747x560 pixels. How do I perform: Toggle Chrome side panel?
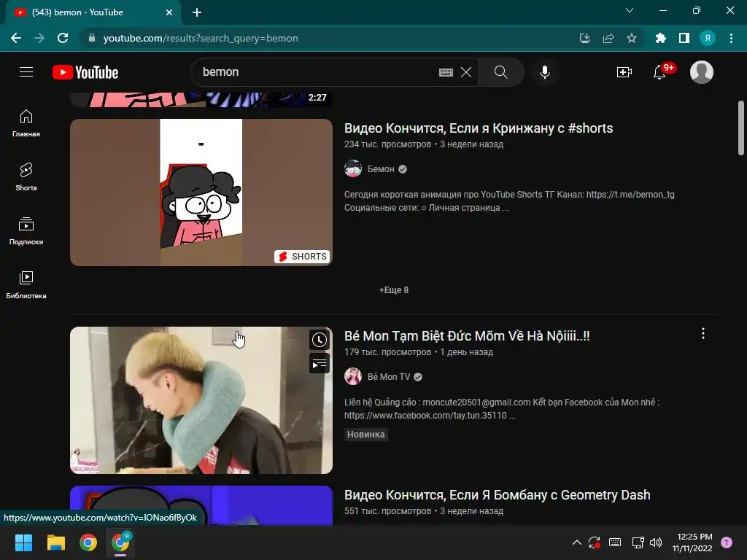(x=684, y=38)
